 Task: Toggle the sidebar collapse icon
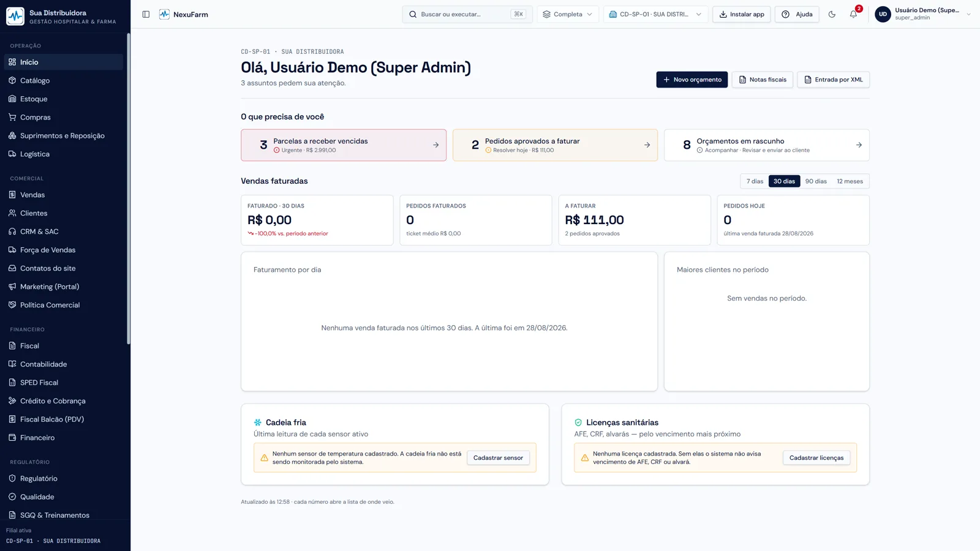(146, 14)
